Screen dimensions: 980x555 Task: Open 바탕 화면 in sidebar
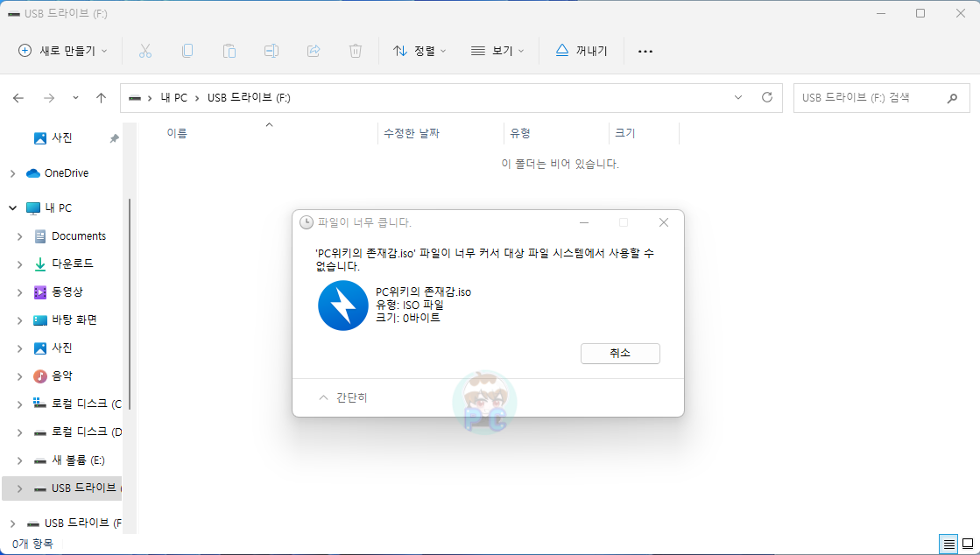(x=74, y=320)
